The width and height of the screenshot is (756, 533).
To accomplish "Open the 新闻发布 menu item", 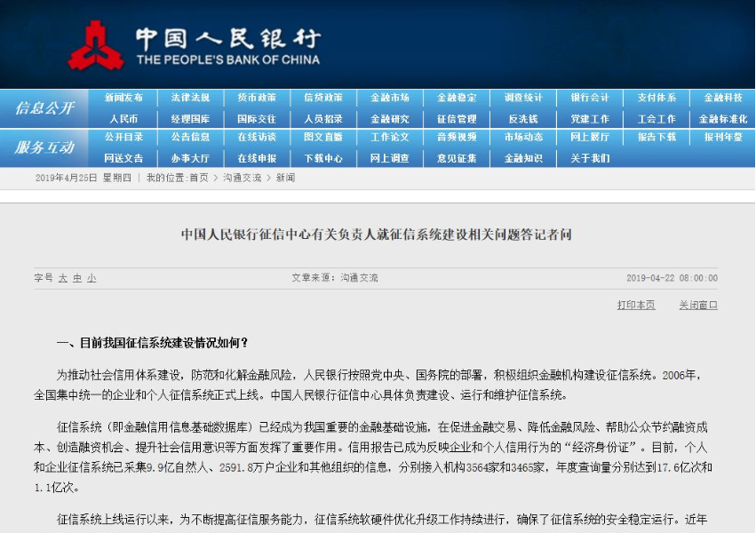I will (123, 98).
